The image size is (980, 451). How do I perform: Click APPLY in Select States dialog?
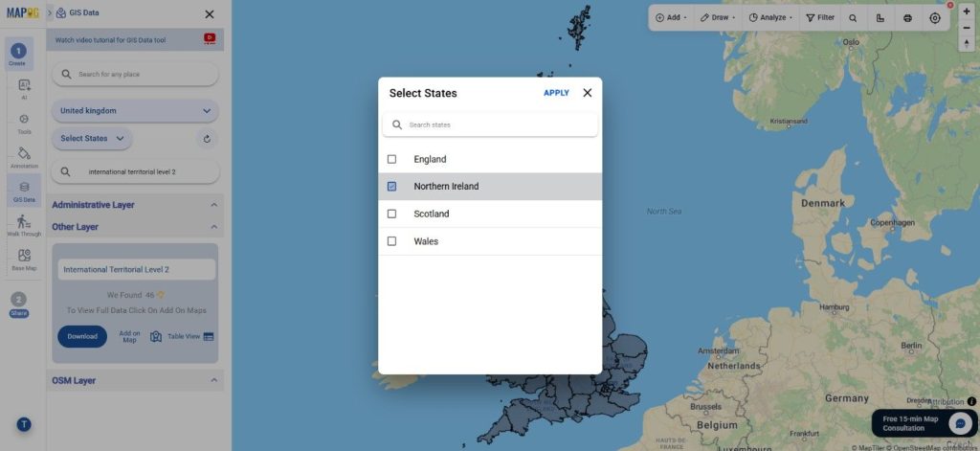556,93
